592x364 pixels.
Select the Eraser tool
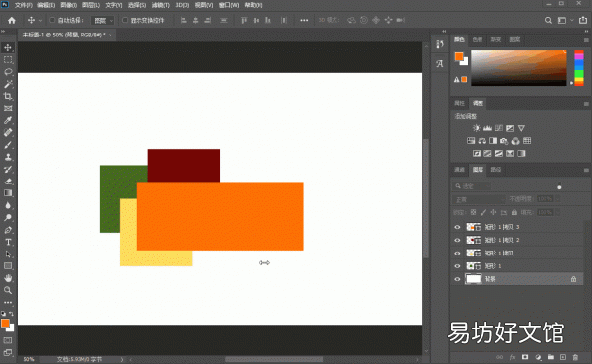8,182
